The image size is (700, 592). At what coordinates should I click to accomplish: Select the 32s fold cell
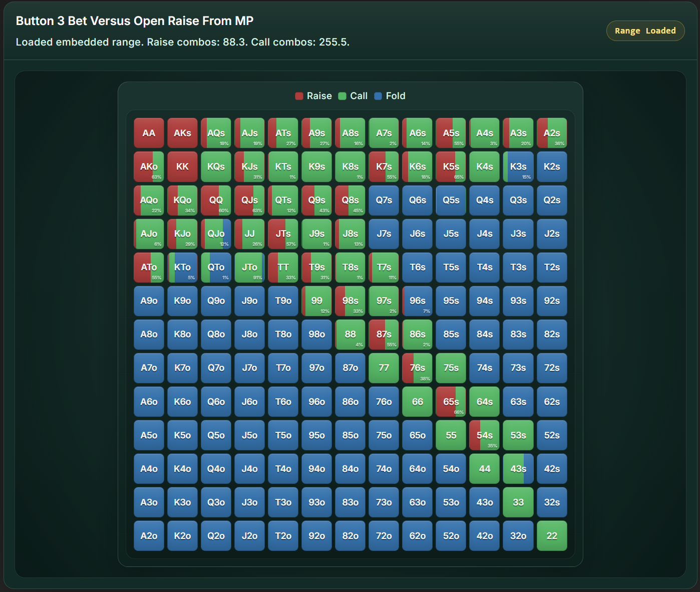[552, 502]
